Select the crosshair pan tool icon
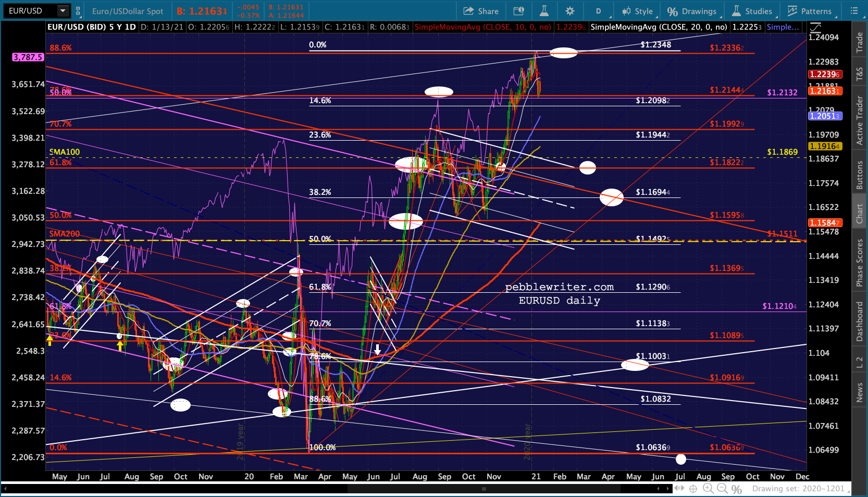The height and width of the screenshot is (497, 868). tap(693, 489)
